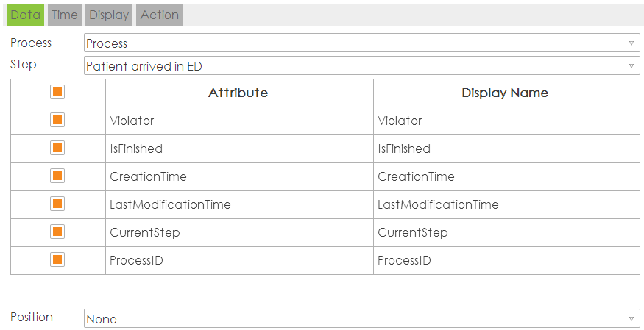Toggle the ProcessID checkbox

[x=57, y=260]
